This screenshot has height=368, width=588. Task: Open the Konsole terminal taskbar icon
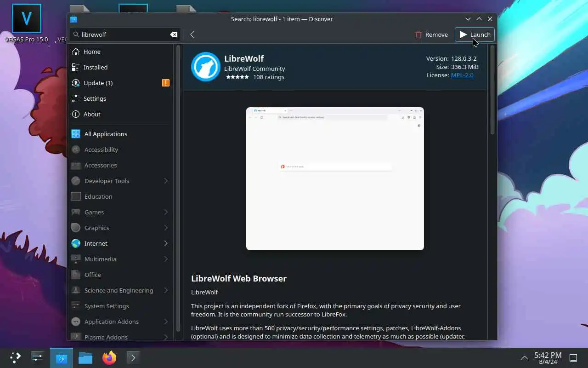pos(133,357)
